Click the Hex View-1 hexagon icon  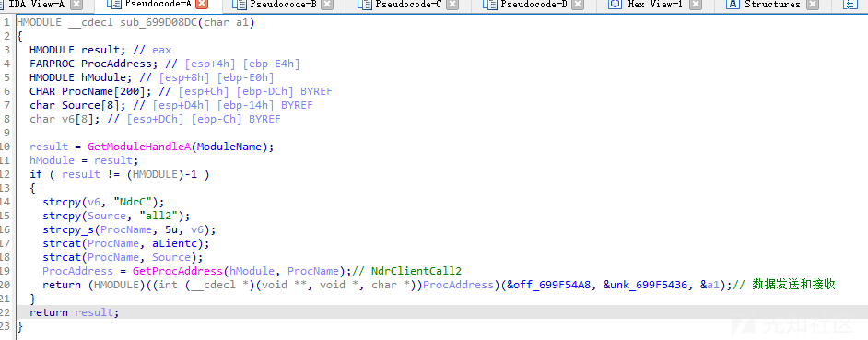[615, 5]
